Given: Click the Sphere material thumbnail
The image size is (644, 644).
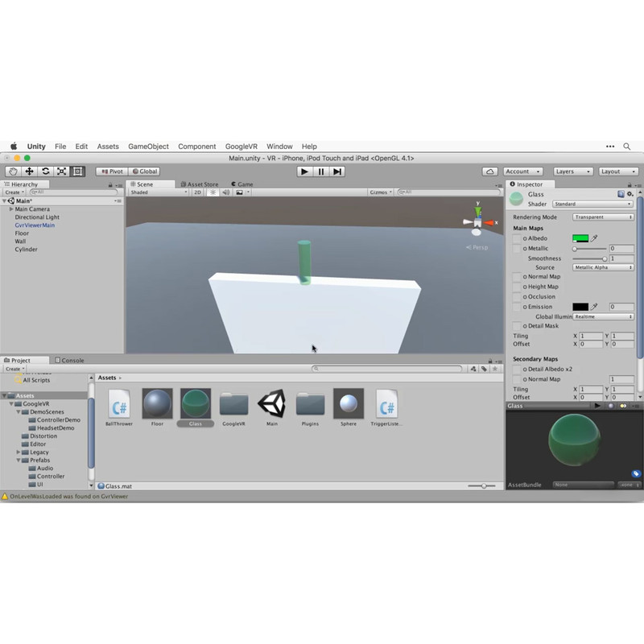Looking at the screenshot, I should [349, 403].
